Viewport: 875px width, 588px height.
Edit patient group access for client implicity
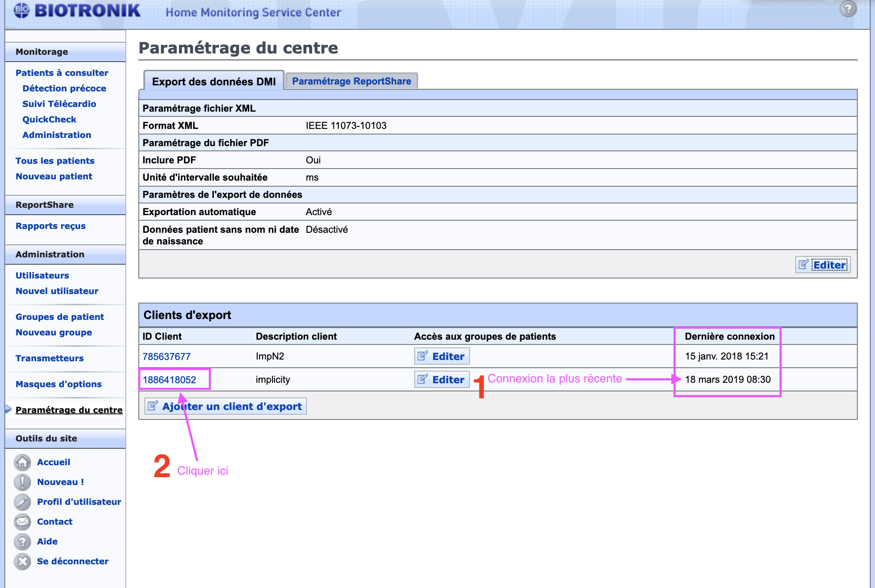coord(442,379)
